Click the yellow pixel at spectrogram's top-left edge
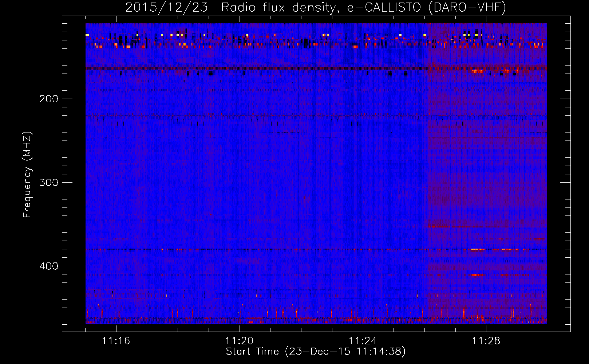The height and width of the screenshot is (364, 589). tap(87, 35)
